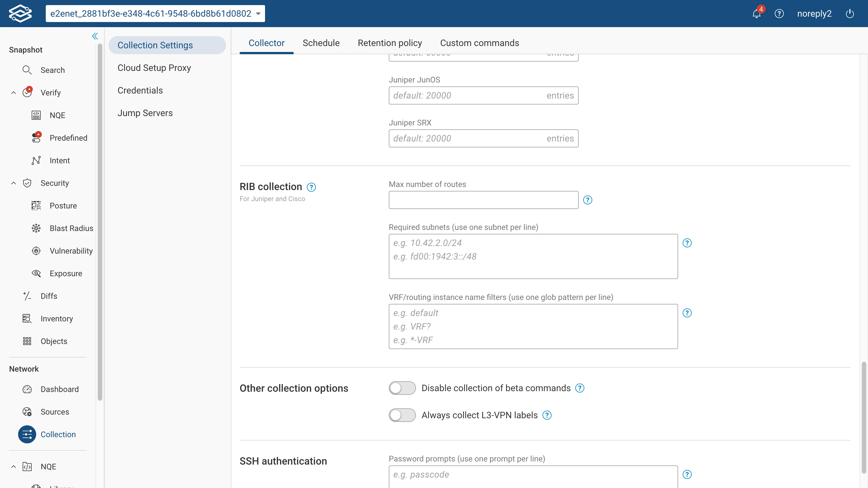Collapse the Security section chevron
The image size is (868, 488).
(x=14, y=183)
